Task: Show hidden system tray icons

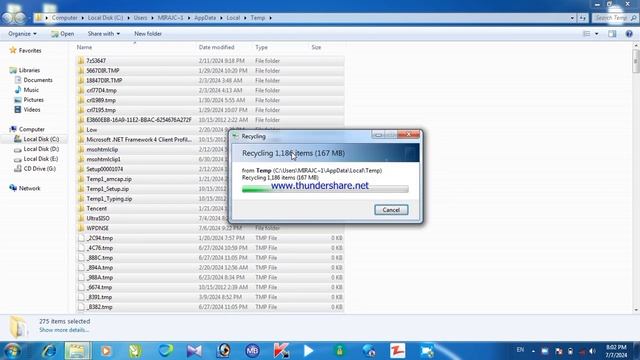Action: click(x=533, y=351)
